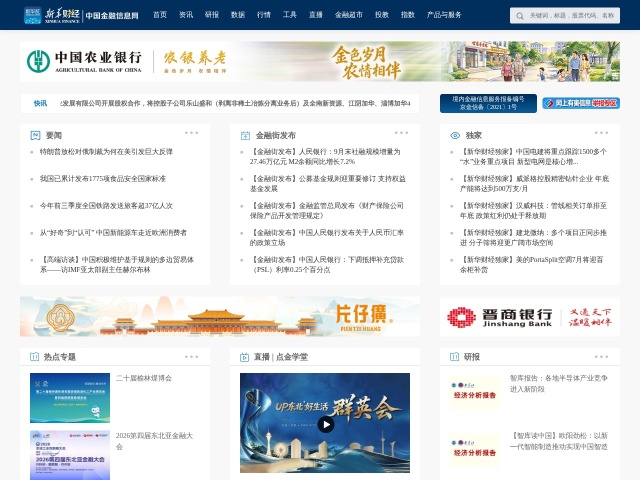Screen dimensions: 640x480
Task: Open article 汉威科技管线相关订单
Action: click(533, 210)
